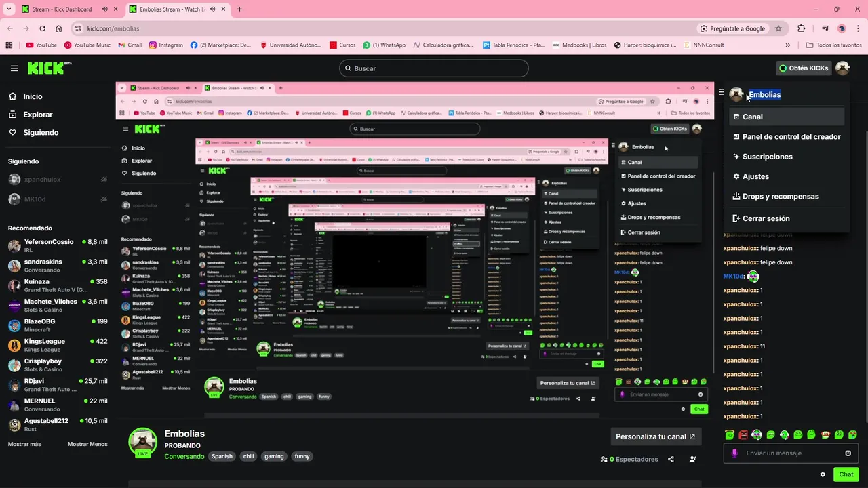
Task: Choose Cerrar sesión to log out
Action: [787, 218]
